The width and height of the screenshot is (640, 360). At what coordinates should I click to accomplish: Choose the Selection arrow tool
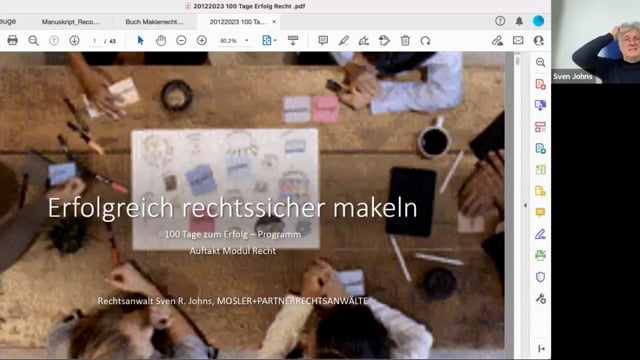point(140,40)
